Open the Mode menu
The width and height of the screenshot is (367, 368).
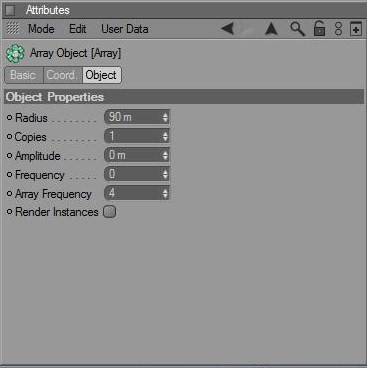pos(41,29)
